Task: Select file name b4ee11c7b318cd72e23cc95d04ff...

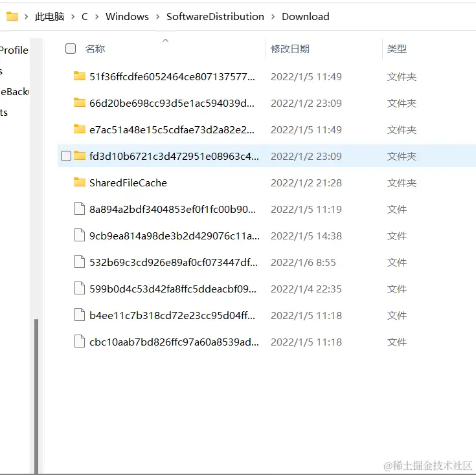Action: click(x=172, y=316)
